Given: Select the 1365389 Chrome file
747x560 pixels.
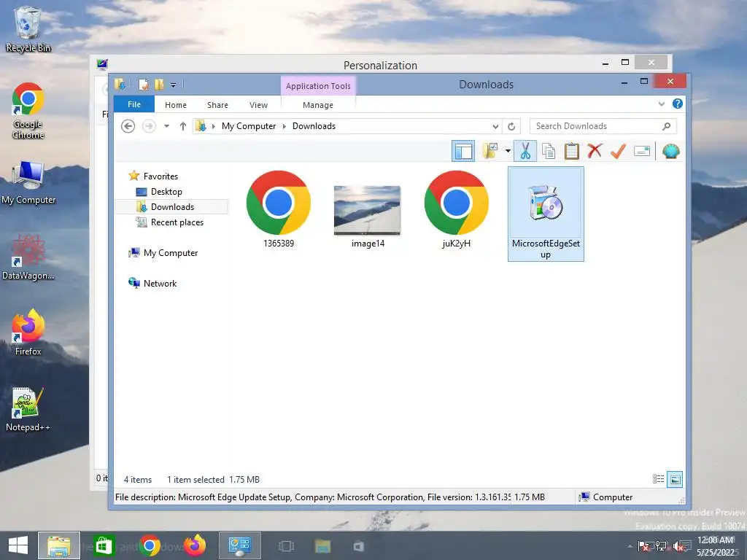Looking at the screenshot, I should click(279, 209).
